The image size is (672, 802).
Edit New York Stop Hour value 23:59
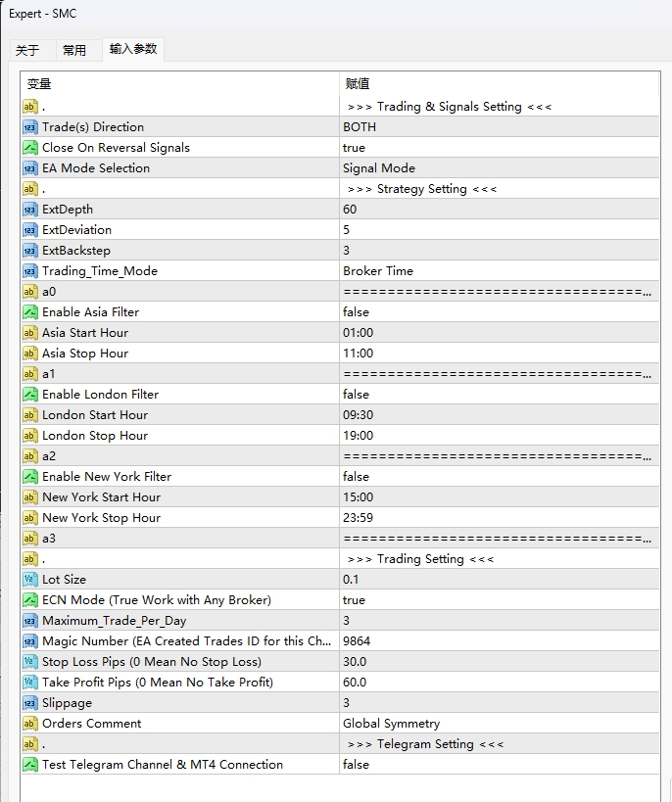pyautogui.click(x=500, y=518)
